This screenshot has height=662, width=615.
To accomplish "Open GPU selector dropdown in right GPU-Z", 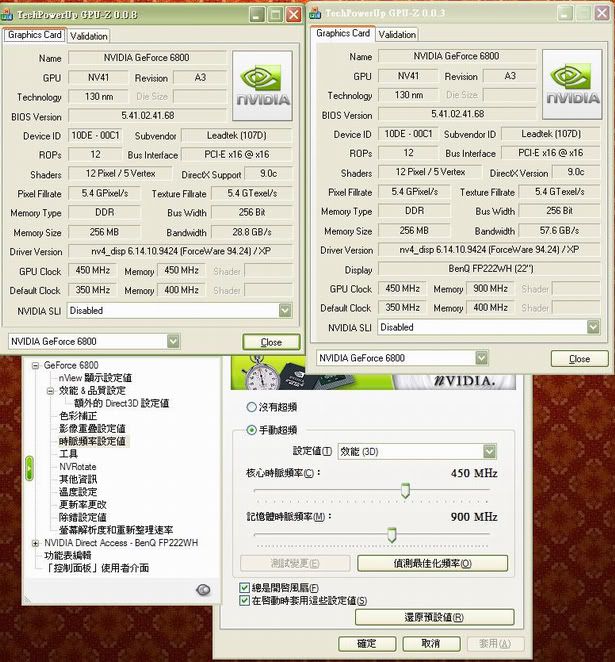I will pyautogui.click(x=481, y=358).
